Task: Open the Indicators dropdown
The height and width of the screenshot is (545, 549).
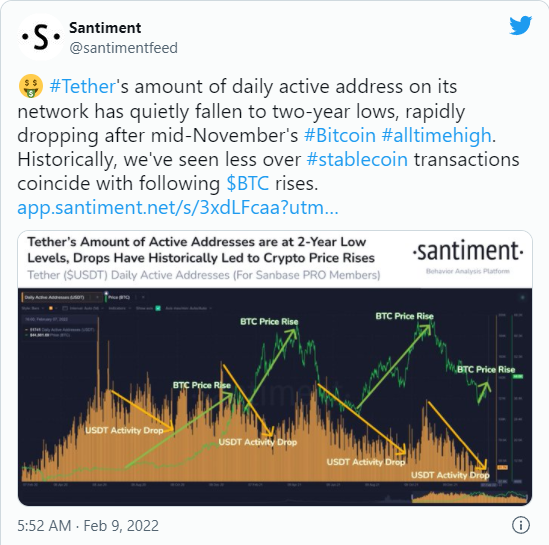Action: 119,308
